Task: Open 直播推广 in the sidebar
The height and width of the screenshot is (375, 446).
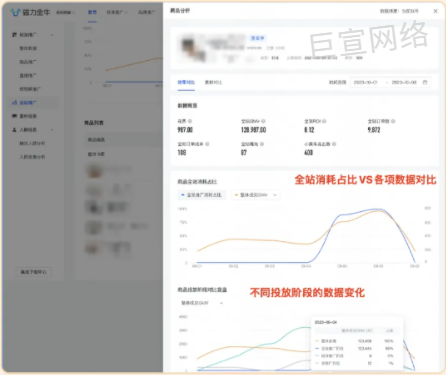Action: click(x=28, y=76)
